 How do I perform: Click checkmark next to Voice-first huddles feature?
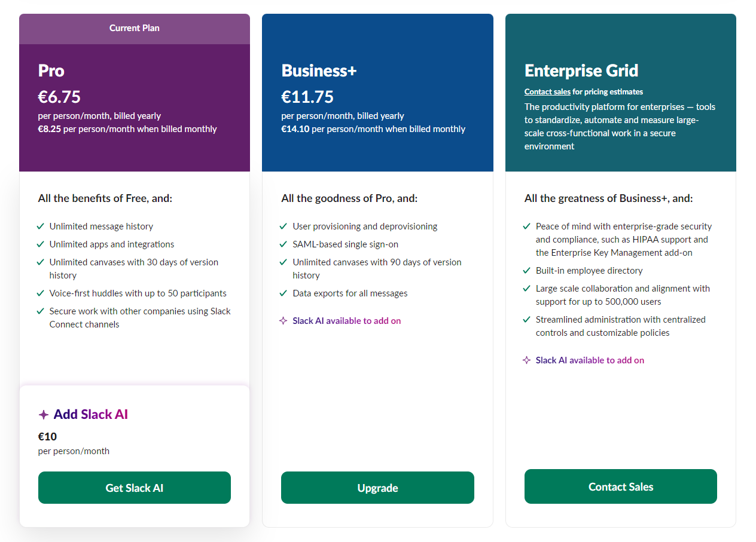click(x=41, y=293)
